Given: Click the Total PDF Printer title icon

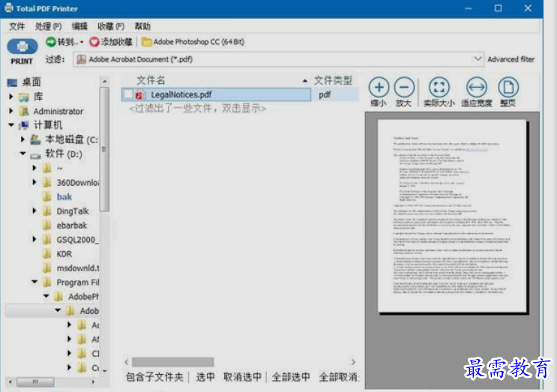Looking at the screenshot, I should click(9, 7).
